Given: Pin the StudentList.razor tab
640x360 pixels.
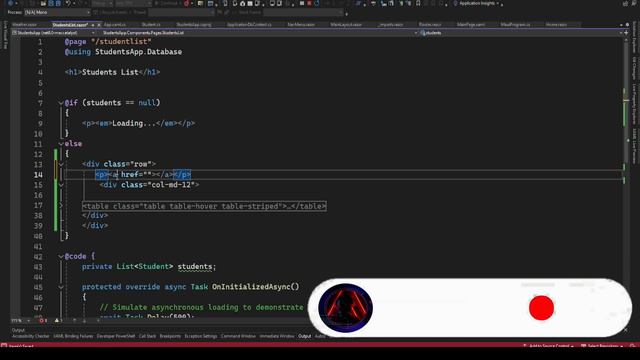Looking at the screenshot, I should point(93,25).
